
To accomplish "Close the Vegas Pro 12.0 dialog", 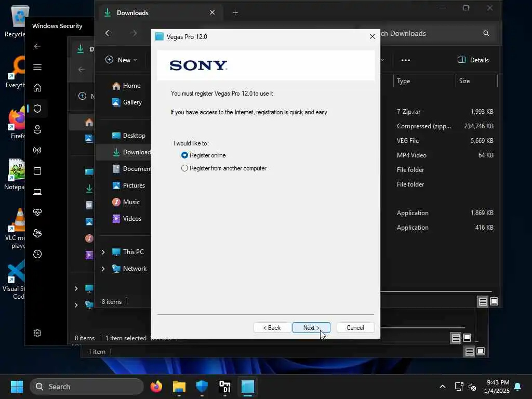I will [x=372, y=36].
